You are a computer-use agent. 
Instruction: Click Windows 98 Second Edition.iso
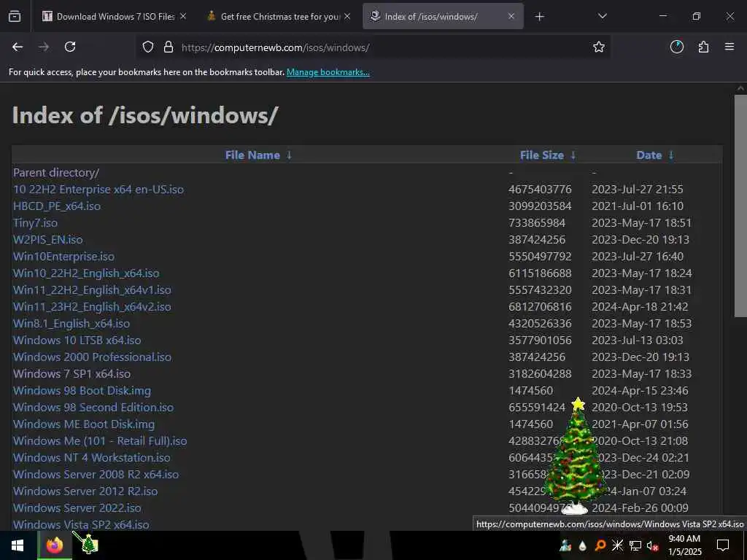point(93,408)
